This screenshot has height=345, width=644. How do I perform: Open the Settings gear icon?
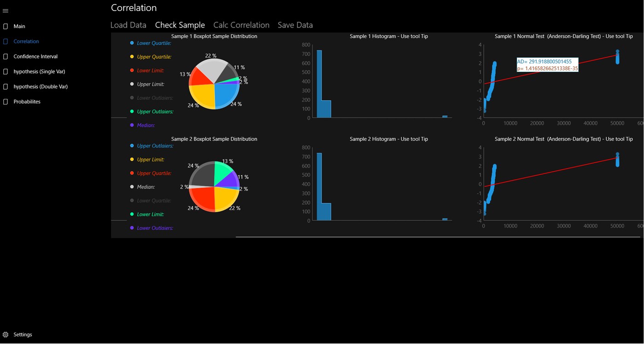click(6, 334)
